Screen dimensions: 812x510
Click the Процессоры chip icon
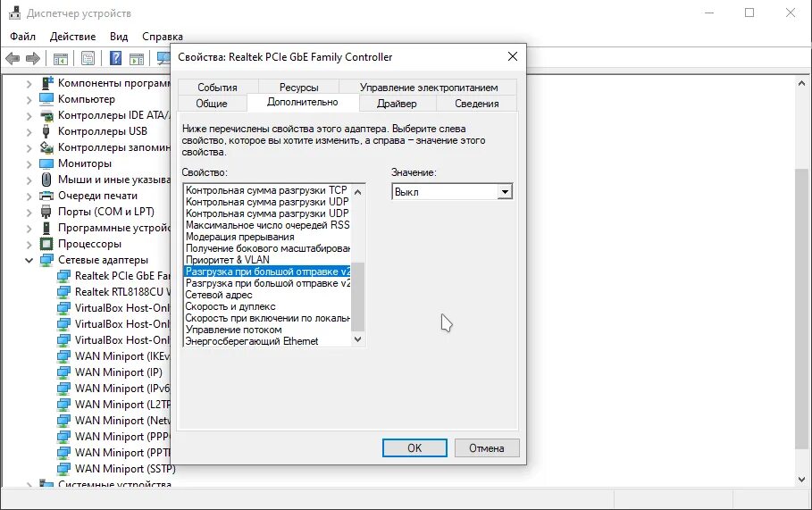(x=46, y=243)
